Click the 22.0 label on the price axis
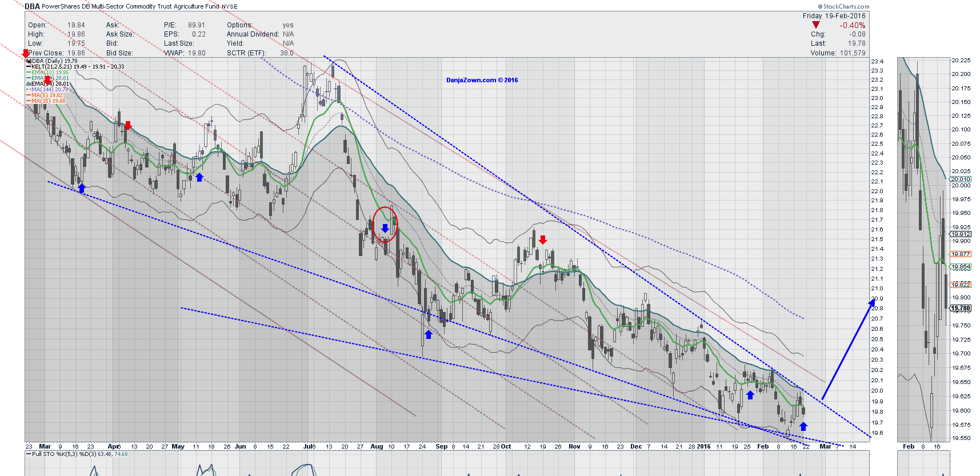The width and height of the screenshot is (980, 476). point(877,191)
